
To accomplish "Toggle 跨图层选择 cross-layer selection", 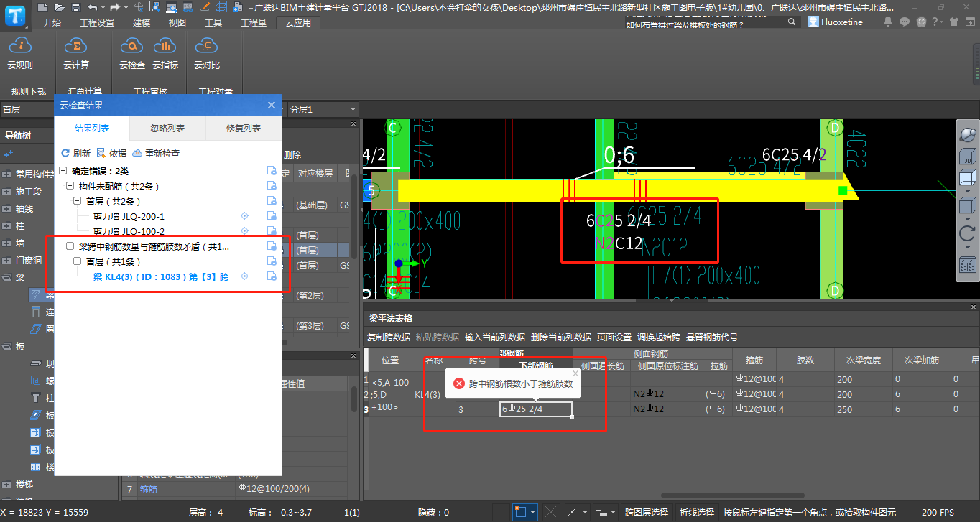I will [647, 512].
